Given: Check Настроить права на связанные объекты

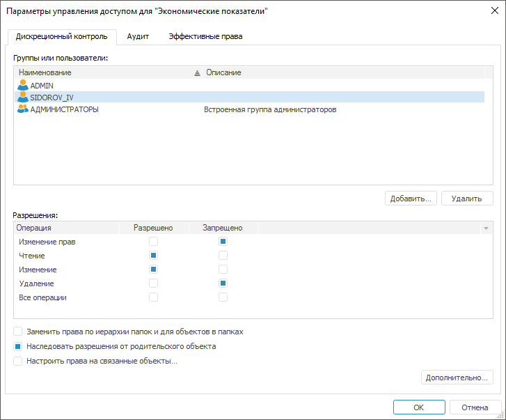Looking at the screenshot, I should (x=18, y=361).
